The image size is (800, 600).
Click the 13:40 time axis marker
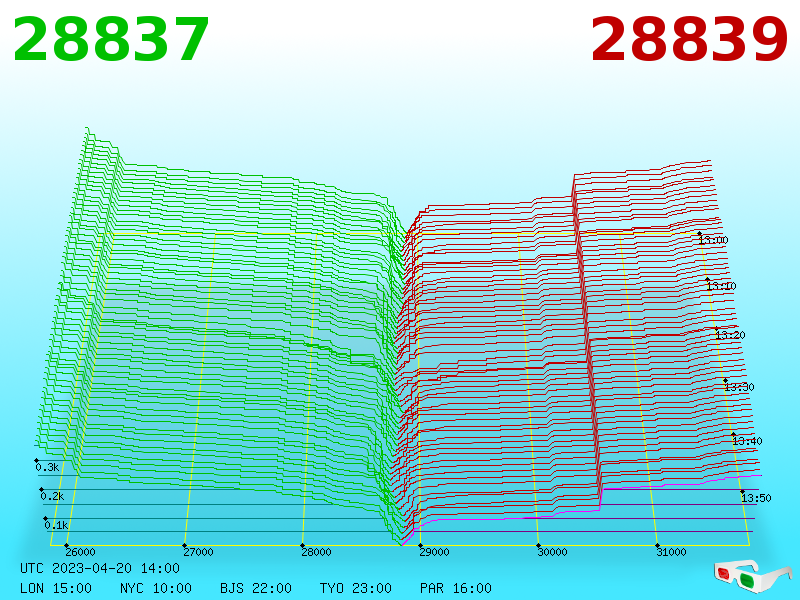747,441
